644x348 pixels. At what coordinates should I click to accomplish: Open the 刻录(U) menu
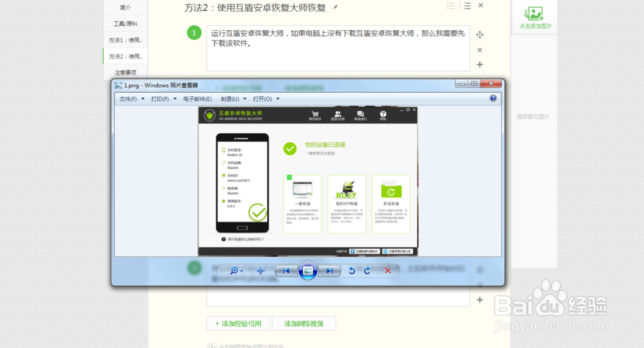point(230,99)
